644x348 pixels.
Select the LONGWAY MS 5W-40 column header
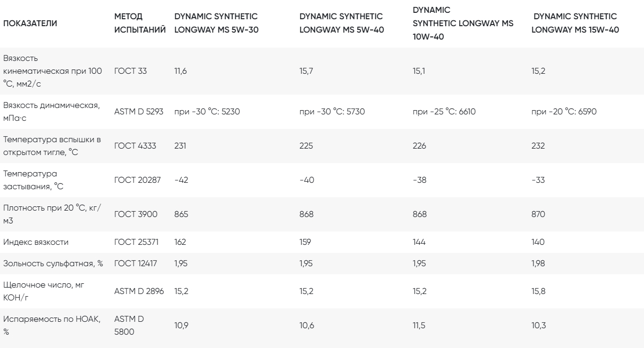341,24
